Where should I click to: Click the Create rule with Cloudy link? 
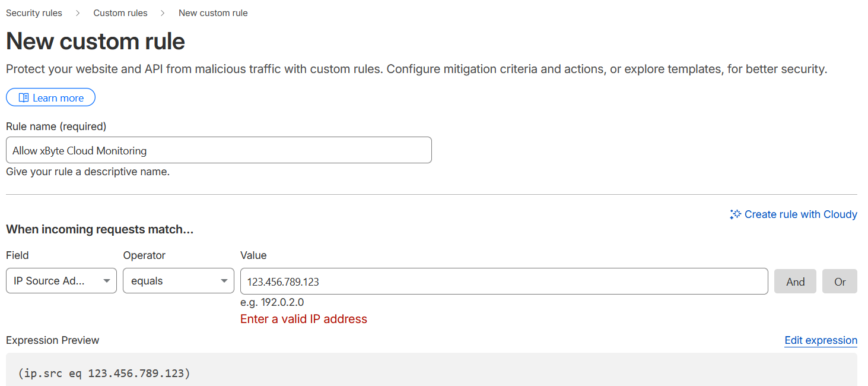pos(800,214)
